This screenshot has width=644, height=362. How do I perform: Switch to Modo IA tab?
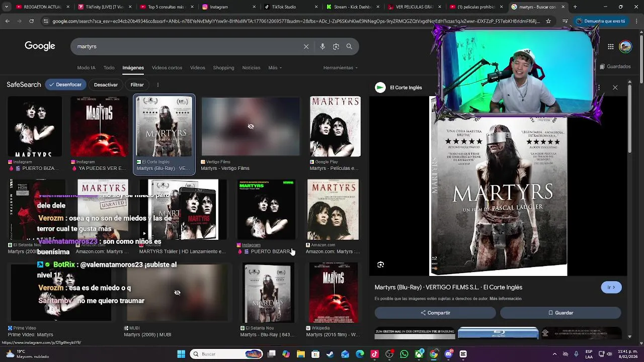pyautogui.click(x=86, y=68)
